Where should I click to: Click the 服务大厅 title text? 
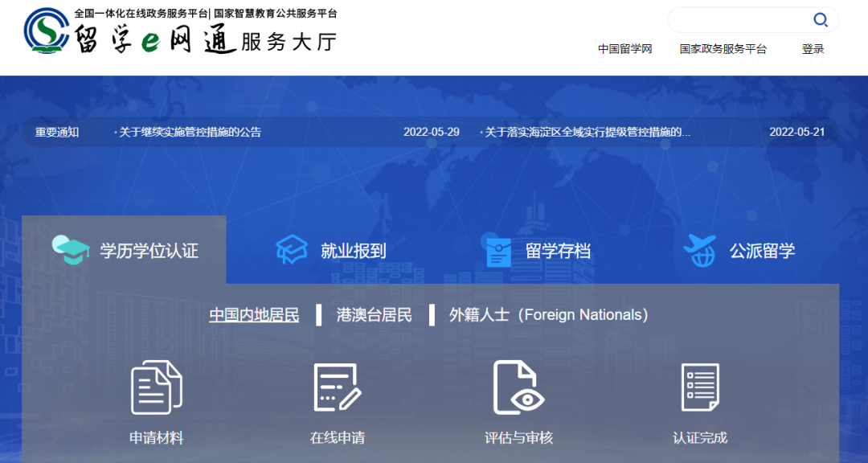(x=289, y=41)
